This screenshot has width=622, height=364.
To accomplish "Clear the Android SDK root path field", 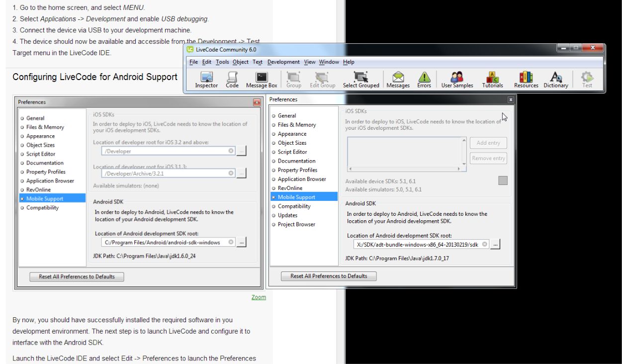I will (x=485, y=244).
